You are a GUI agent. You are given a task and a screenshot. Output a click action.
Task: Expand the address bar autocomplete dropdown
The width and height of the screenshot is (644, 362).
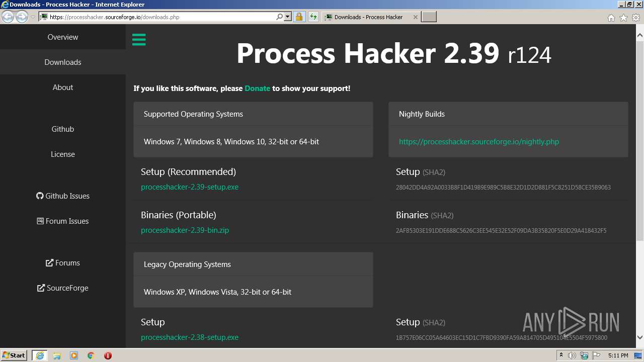288,17
